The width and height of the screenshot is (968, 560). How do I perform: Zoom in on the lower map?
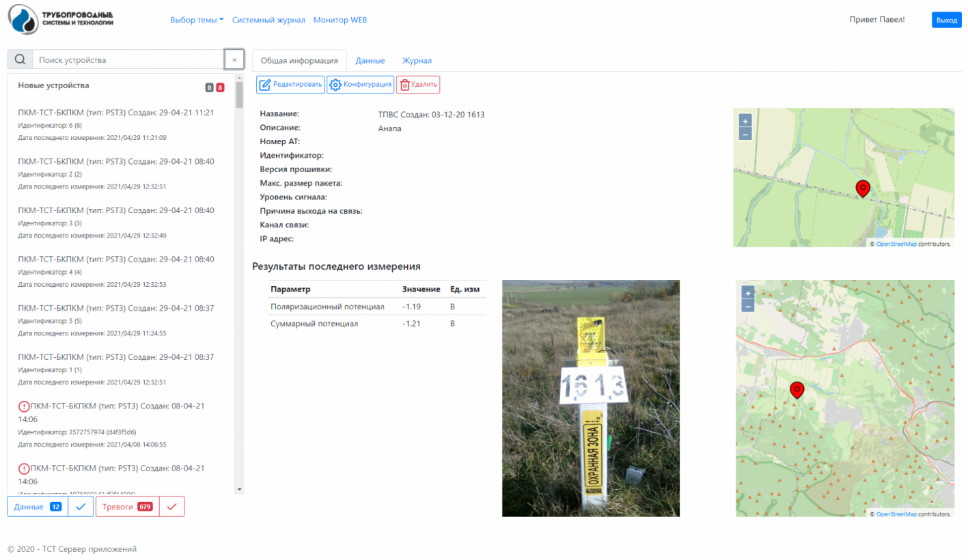pos(748,293)
